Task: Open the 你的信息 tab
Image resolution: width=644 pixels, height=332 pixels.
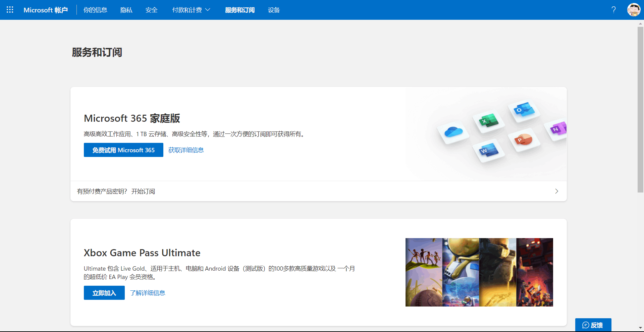Action: point(95,10)
